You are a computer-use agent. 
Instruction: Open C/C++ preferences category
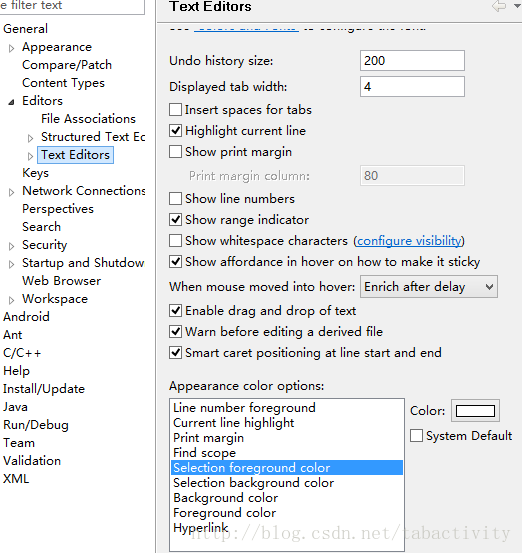22,353
